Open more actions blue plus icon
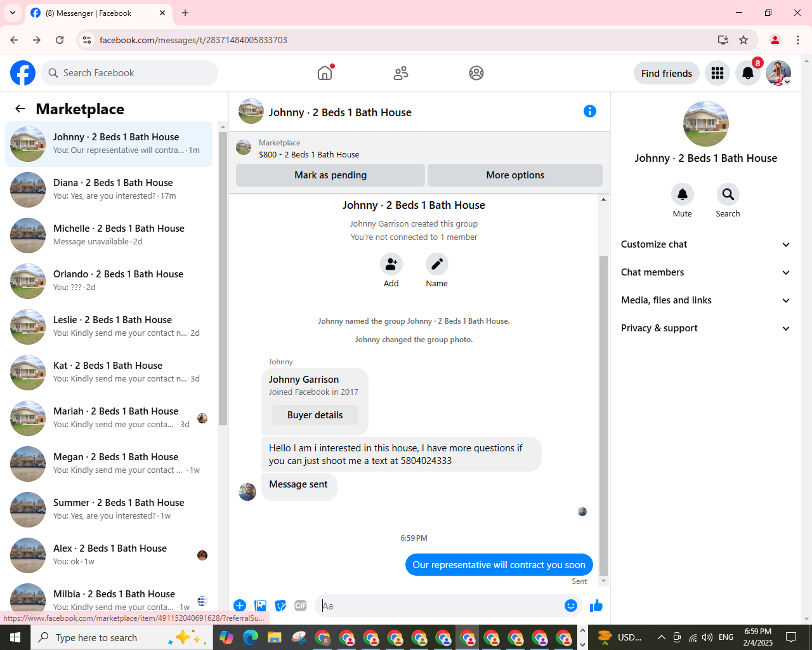 click(x=240, y=606)
